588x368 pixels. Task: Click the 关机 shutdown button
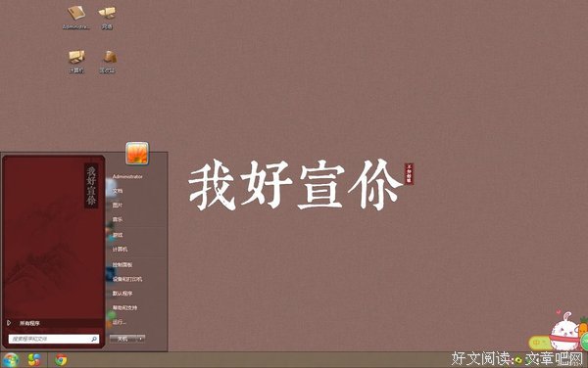point(123,339)
